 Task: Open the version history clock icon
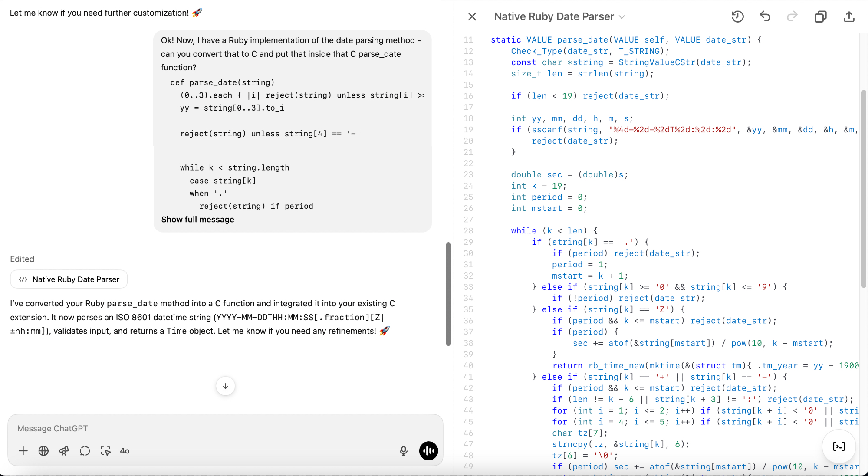pyautogui.click(x=737, y=16)
